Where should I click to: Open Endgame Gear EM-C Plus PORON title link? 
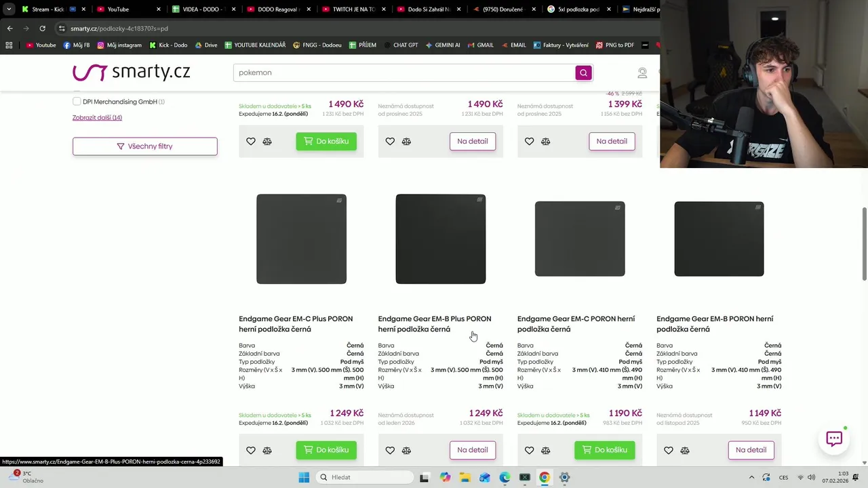pos(297,324)
